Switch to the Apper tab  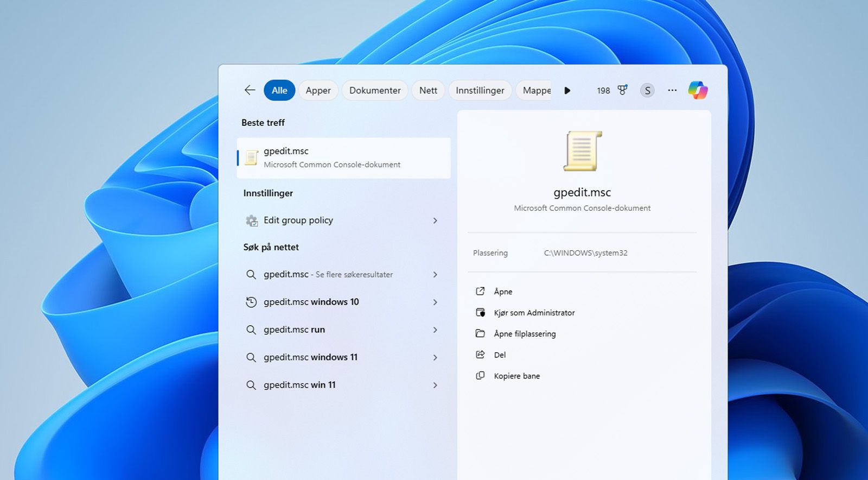[x=318, y=90]
